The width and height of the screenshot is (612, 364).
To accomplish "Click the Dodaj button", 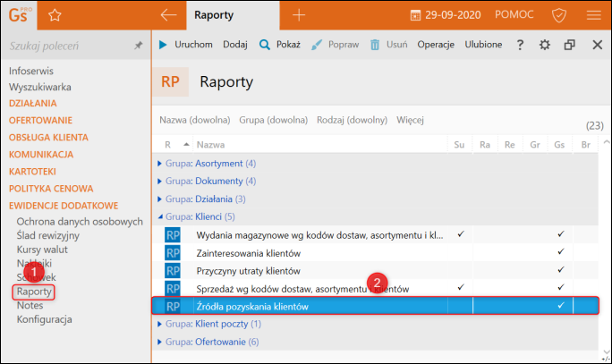I will coord(235,45).
